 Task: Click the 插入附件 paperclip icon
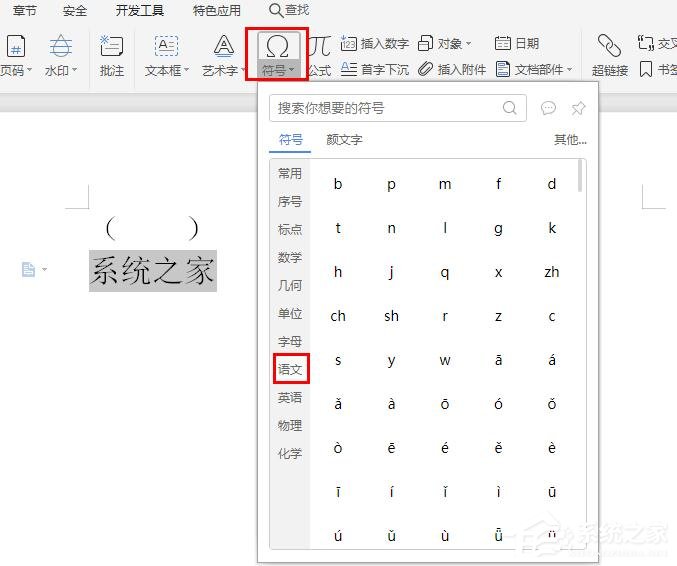425,69
